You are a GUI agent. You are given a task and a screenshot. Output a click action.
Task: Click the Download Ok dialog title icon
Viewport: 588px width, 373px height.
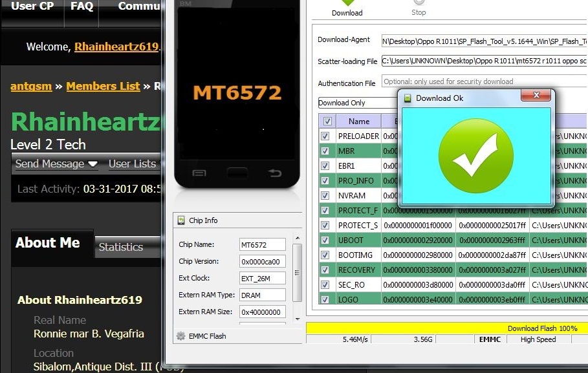point(408,98)
